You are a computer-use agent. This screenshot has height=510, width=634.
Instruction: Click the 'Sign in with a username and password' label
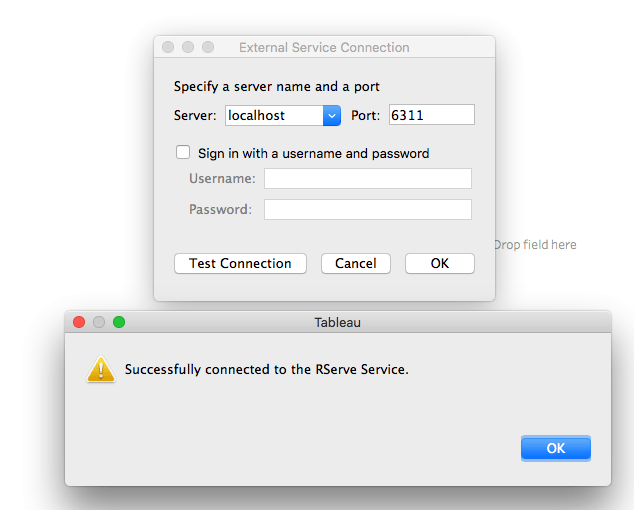pyautogui.click(x=313, y=153)
